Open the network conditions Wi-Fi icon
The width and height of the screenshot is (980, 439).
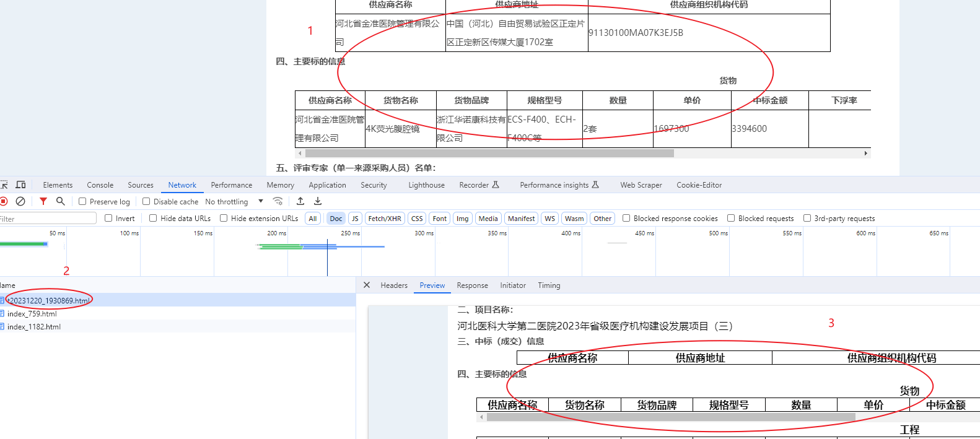[x=278, y=201]
